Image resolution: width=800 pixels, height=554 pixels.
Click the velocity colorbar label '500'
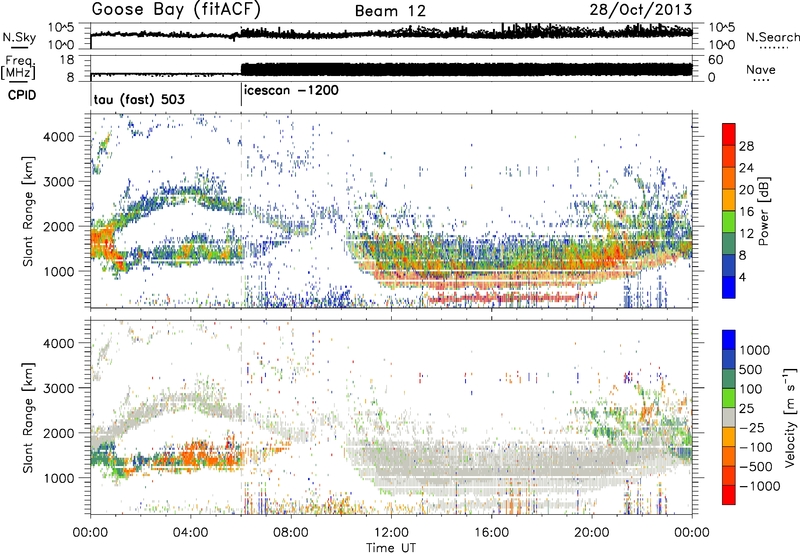coord(751,369)
